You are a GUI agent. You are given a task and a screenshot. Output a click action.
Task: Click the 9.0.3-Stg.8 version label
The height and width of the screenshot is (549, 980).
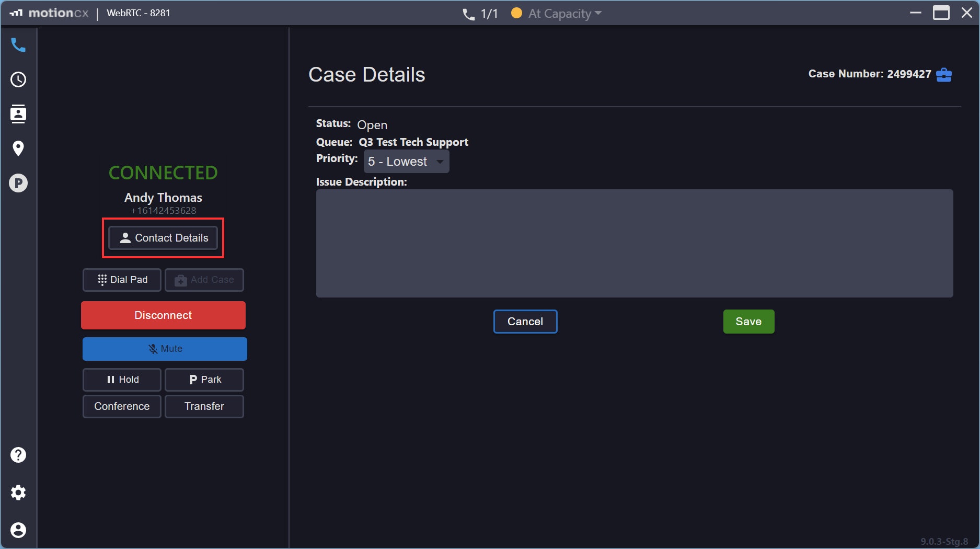coord(944,541)
